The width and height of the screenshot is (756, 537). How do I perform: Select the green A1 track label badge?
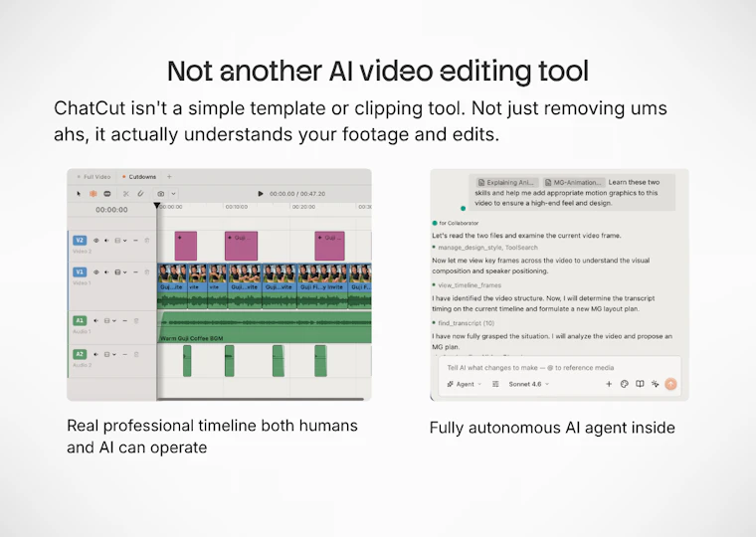[x=80, y=320]
